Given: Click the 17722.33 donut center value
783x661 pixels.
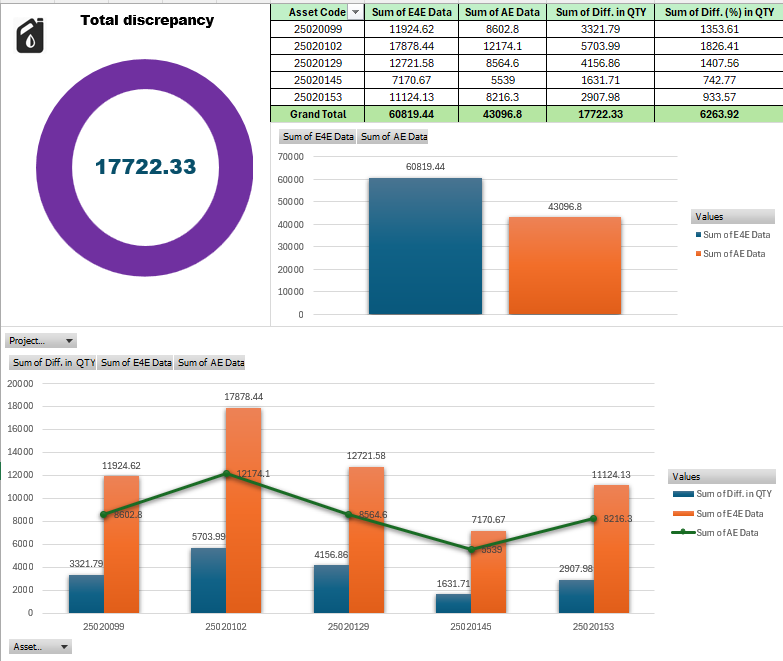Looking at the screenshot, I should 145,167.
